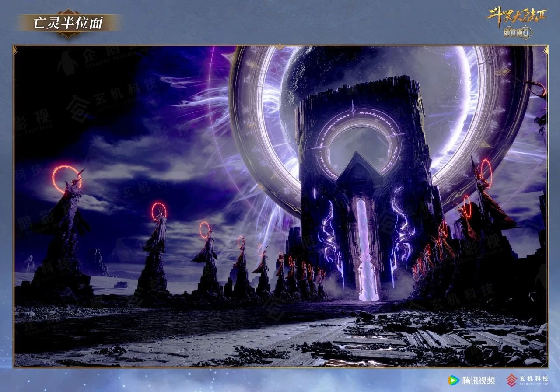Click the undead plane concept art image
Image resolution: width=560 pixels, height=392 pixels.
click(280, 206)
